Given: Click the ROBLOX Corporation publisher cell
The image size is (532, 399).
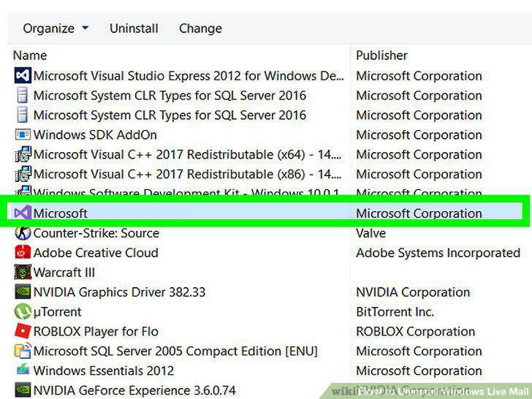Looking at the screenshot, I should (415, 332).
